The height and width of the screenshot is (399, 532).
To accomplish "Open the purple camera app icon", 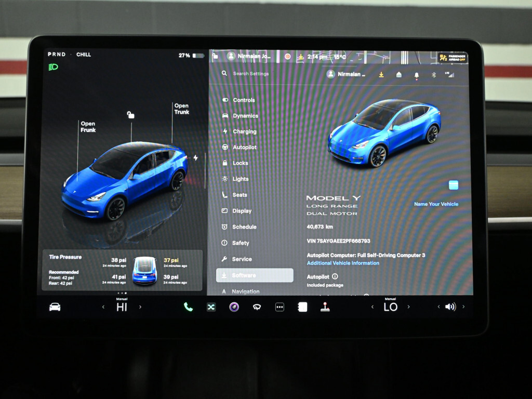I will coord(234,307).
